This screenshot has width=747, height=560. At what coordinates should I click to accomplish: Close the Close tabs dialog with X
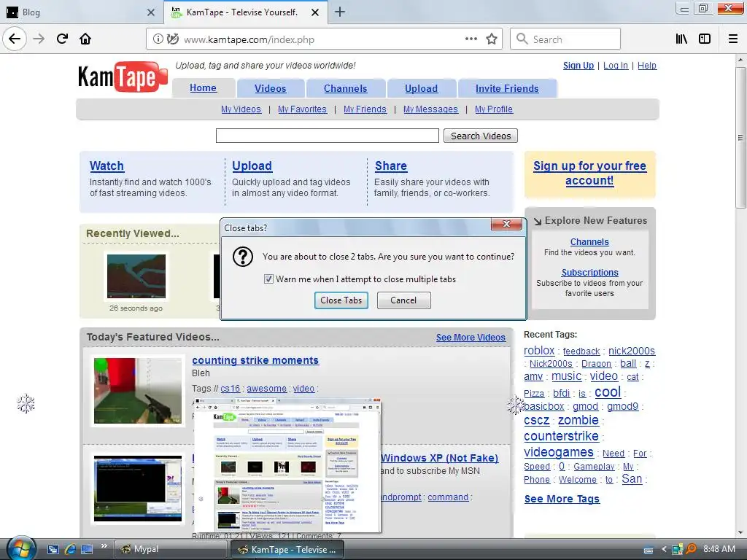[506, 224]
